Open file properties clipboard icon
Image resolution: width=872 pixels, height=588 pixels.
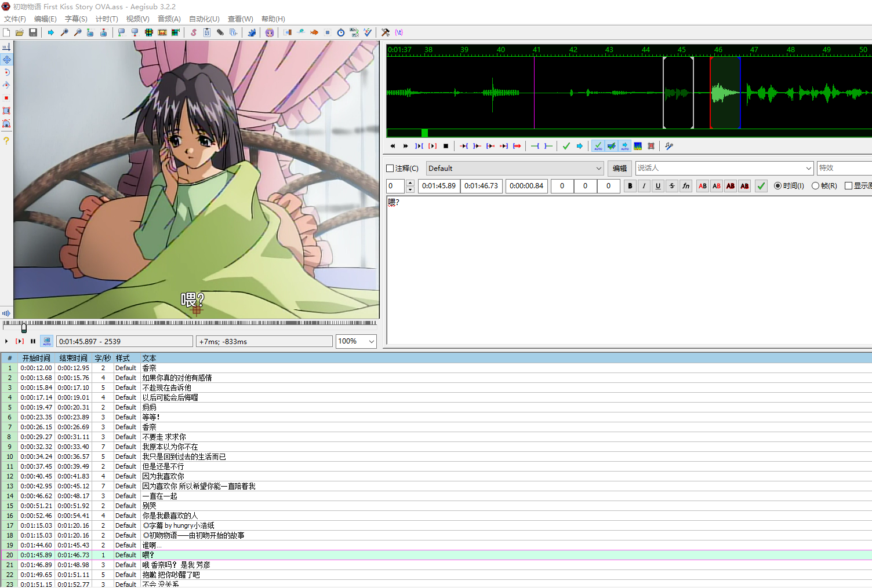coord(207,32)
